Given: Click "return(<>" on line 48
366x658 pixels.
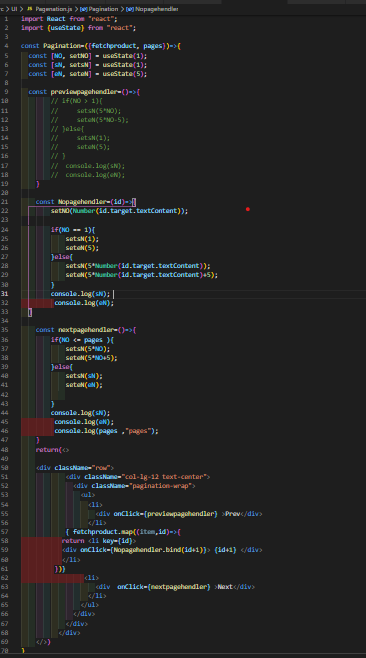Looking at the screenshot, I should point(52,449).
